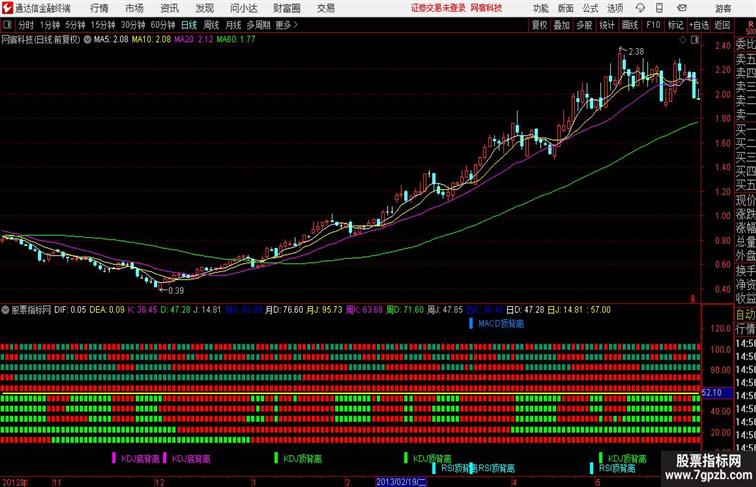Click the 证券交易未登录 login notice
The width and height of the screenshot is (756, 487).
[x=438, y=8]
